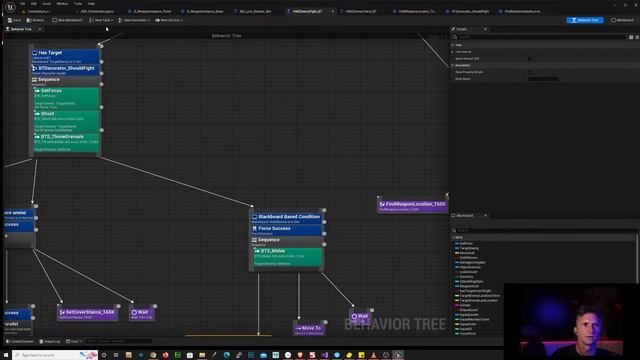Click the Blackboard panel search field
This screenshot has width=640, height=360.
coord(544,231)
